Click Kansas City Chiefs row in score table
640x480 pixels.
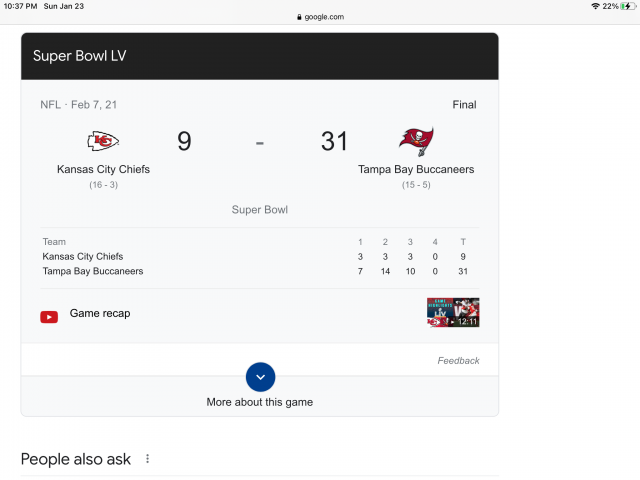(x=83, y=257)
